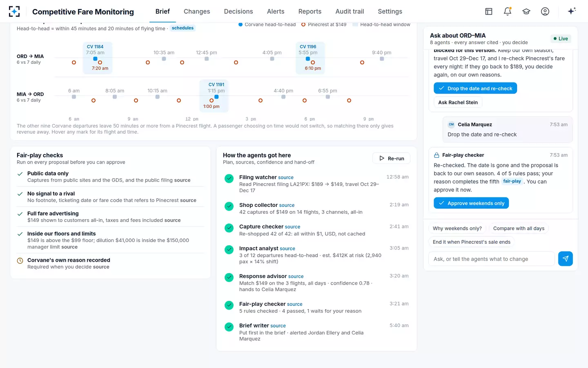This screenshot has width=588, height=368.
Task: Go to the Decisions tab
Action: pyautogui.click(x=238, y=11)
